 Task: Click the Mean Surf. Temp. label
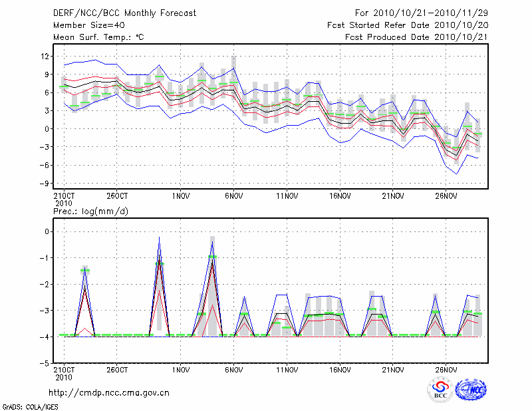pos(98,38)
